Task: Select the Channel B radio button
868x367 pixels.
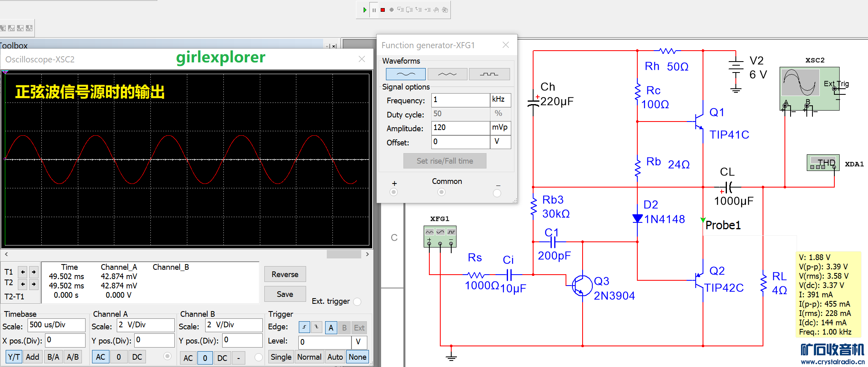Action: 259,357
